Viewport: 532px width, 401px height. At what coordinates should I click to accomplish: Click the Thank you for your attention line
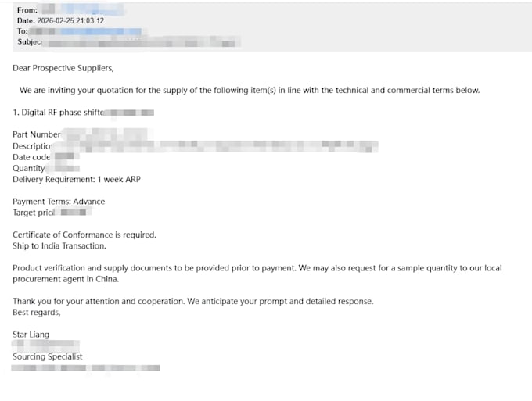click(193, 302)
